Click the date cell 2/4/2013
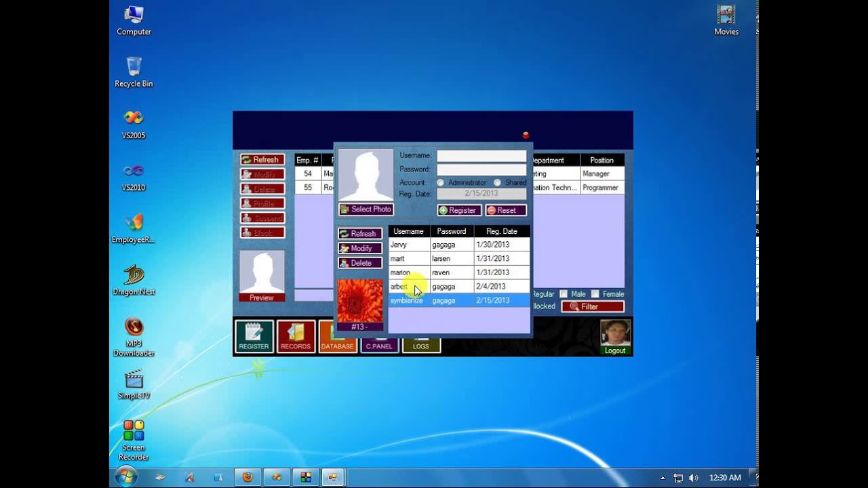The image size is (868, 488). pos(502,286)
